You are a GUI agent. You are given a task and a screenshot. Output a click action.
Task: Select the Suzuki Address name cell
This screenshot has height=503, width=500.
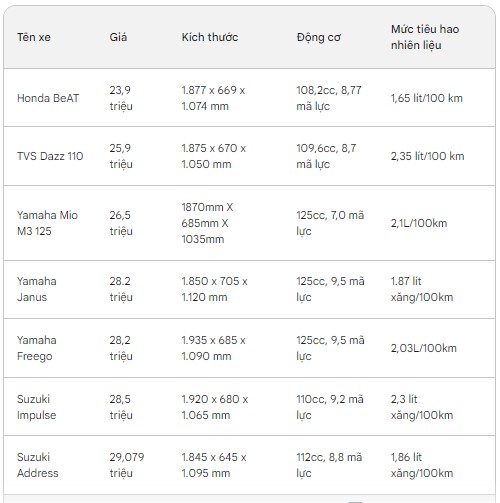(x=38, y=465)
